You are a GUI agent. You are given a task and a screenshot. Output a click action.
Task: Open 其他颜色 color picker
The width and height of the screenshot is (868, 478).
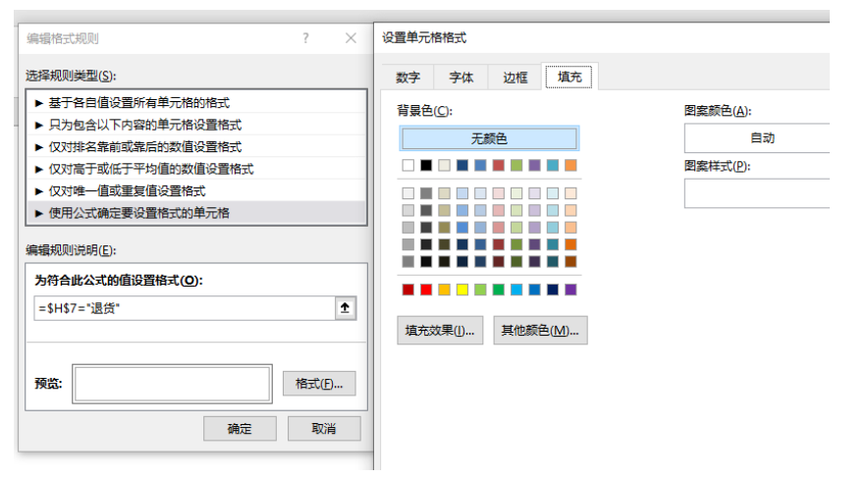pos(540,331)
